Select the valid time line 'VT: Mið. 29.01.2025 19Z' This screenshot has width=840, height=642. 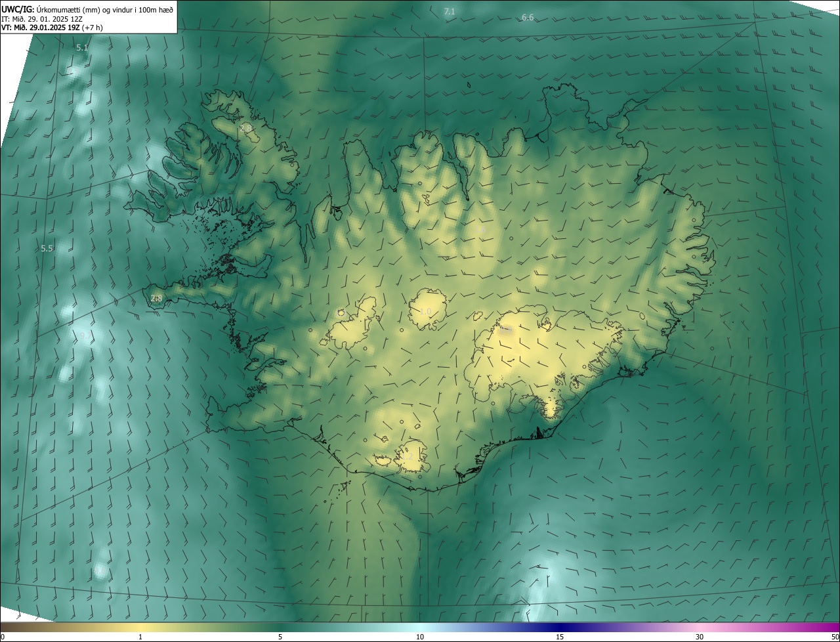(41, 28)
